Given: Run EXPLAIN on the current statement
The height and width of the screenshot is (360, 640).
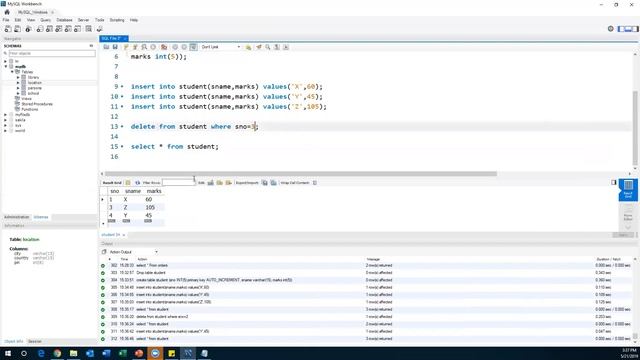Looking at the screenshot, I should click(x=144, y=47).
